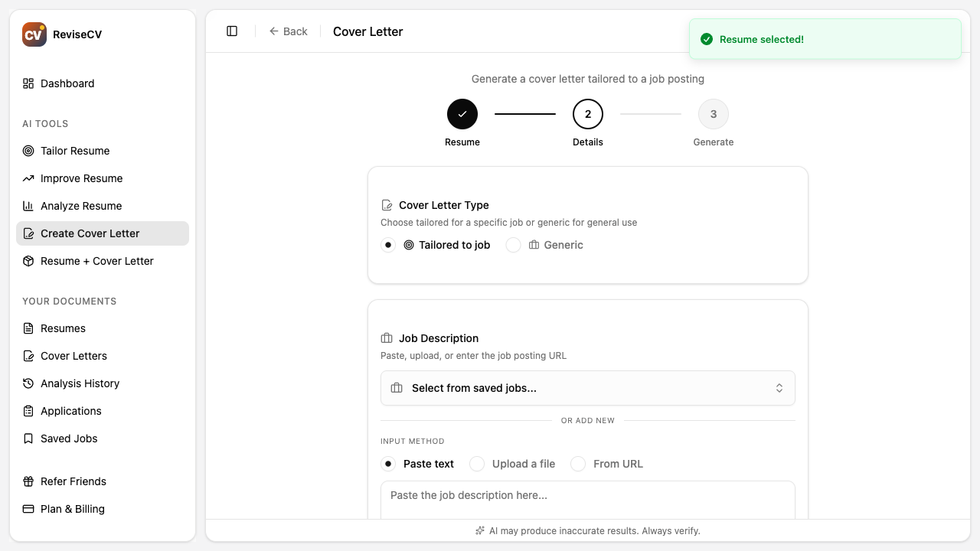Click step 3 Generate in progress bar

713,113
